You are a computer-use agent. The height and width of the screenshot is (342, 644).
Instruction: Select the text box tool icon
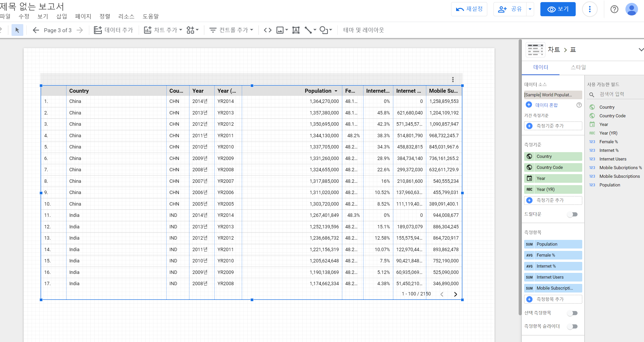point(296,30)
